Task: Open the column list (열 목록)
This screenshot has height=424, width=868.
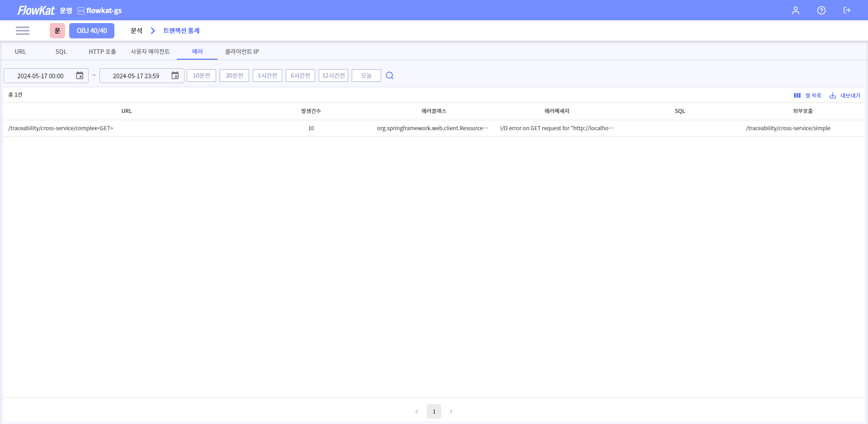Action: pos(807,95)
